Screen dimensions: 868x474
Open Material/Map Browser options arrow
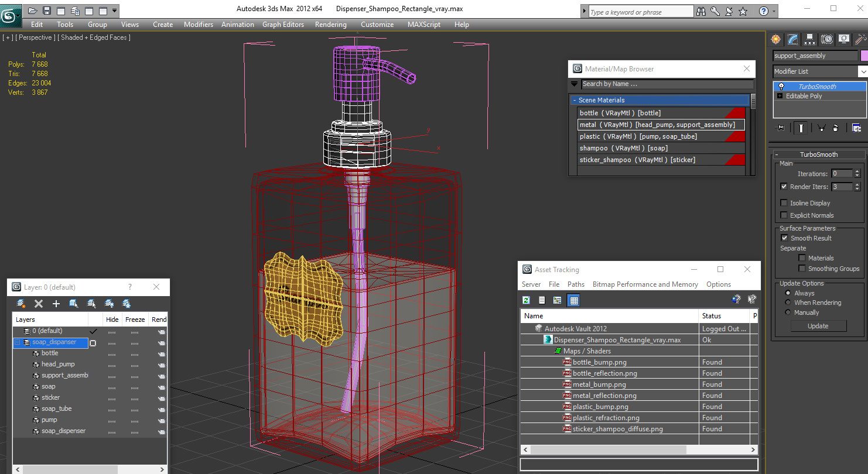(574, 84)
